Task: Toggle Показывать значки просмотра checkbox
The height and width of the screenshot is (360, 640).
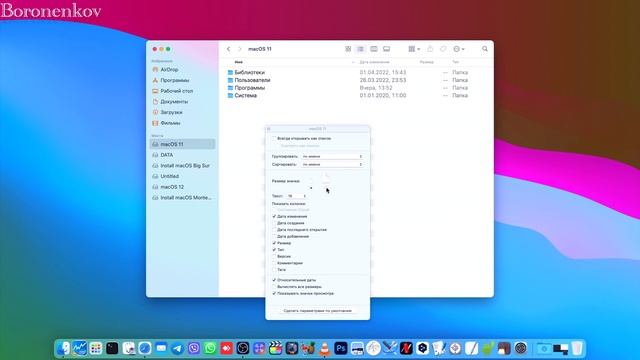Action: pyautogui.click(x=274, y=293)
